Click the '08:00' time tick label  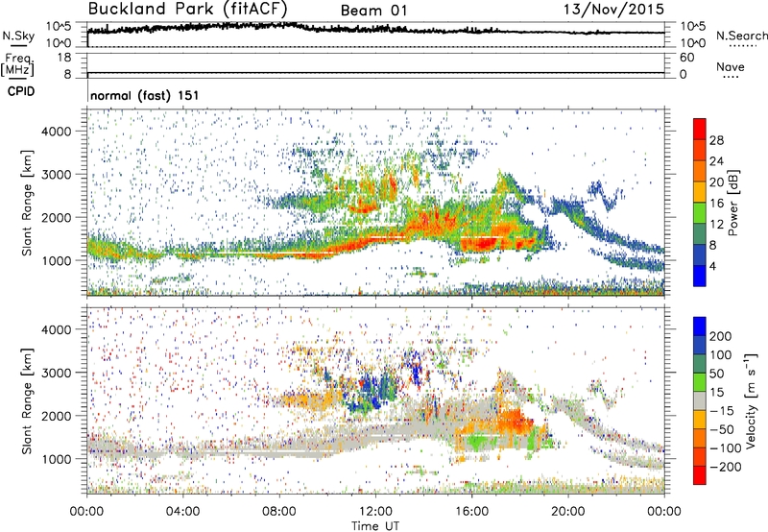click(x=279, y=512)
